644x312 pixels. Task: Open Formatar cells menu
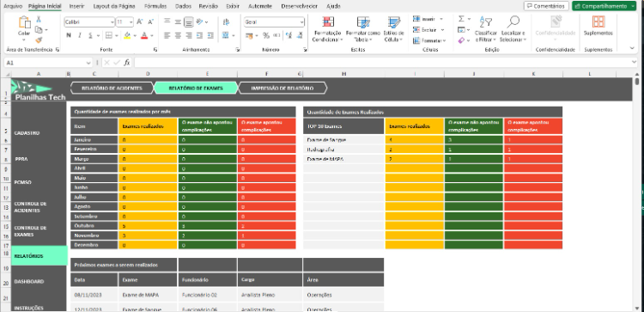[429, 40]
